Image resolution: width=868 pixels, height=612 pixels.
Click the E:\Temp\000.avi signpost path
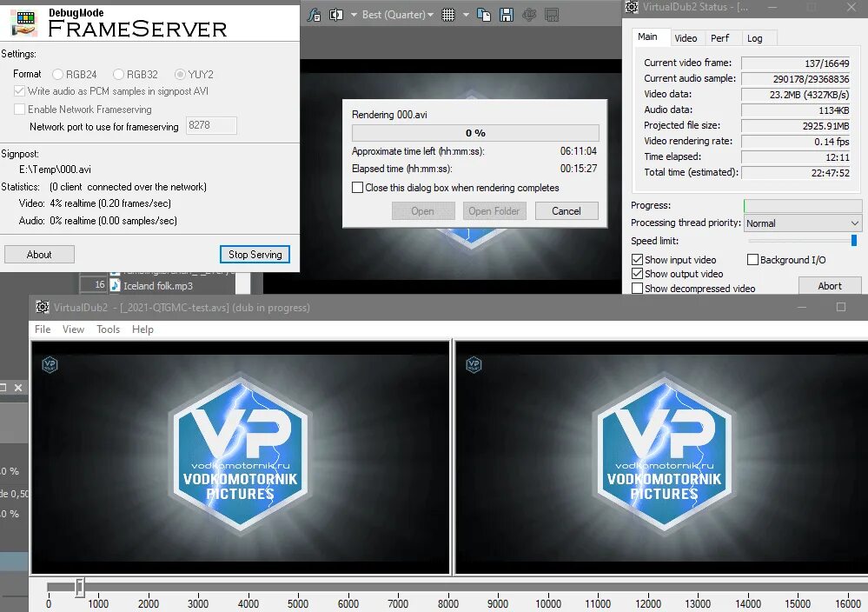tap(55, 170)
